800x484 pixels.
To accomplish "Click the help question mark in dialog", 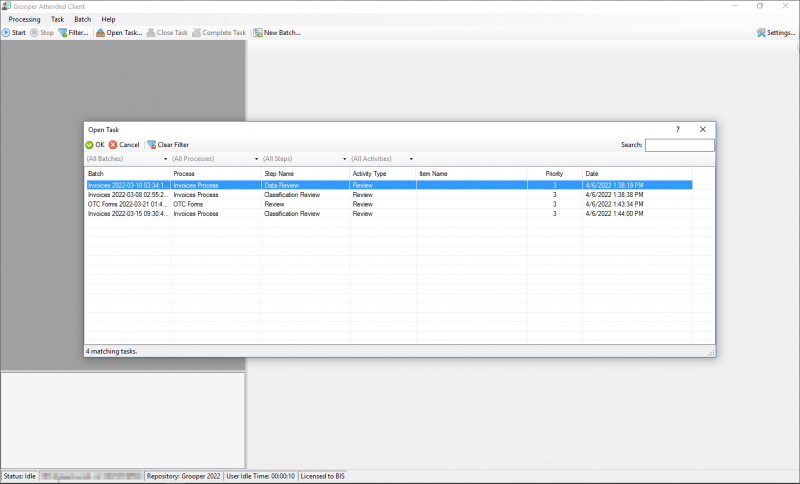I will coord(678,130).
